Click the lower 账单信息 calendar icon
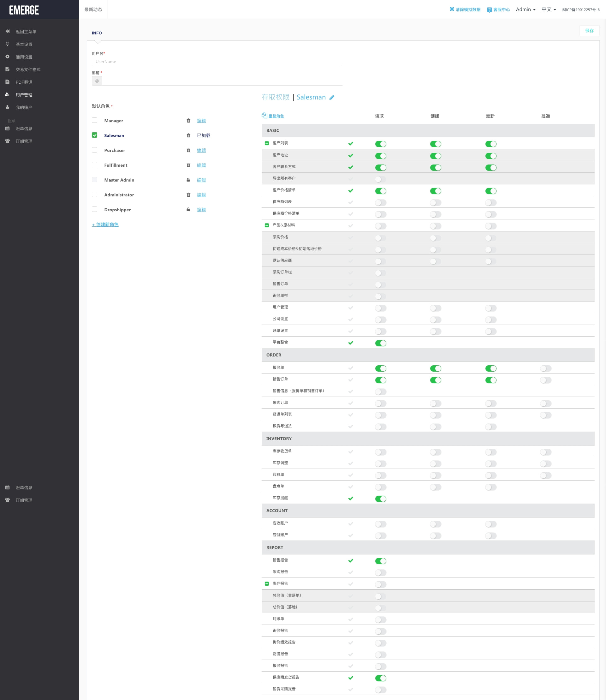 8,487
